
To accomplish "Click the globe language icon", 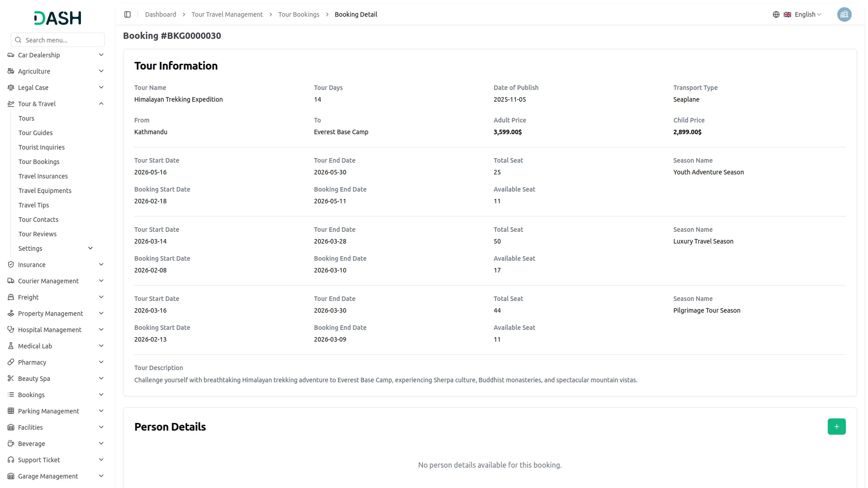I will point(776,14).
